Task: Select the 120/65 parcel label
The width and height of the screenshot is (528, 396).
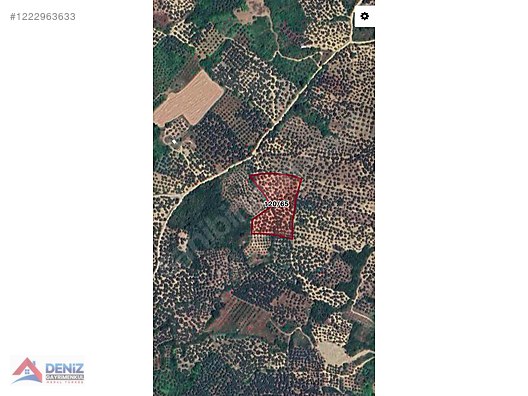Action: pyautogui.click(x=277, y=204)
